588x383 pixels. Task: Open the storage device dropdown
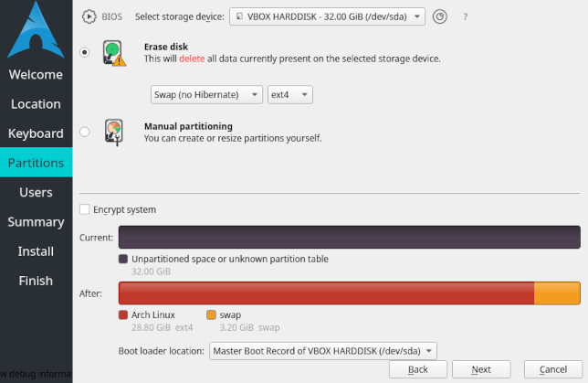(327, 16)
